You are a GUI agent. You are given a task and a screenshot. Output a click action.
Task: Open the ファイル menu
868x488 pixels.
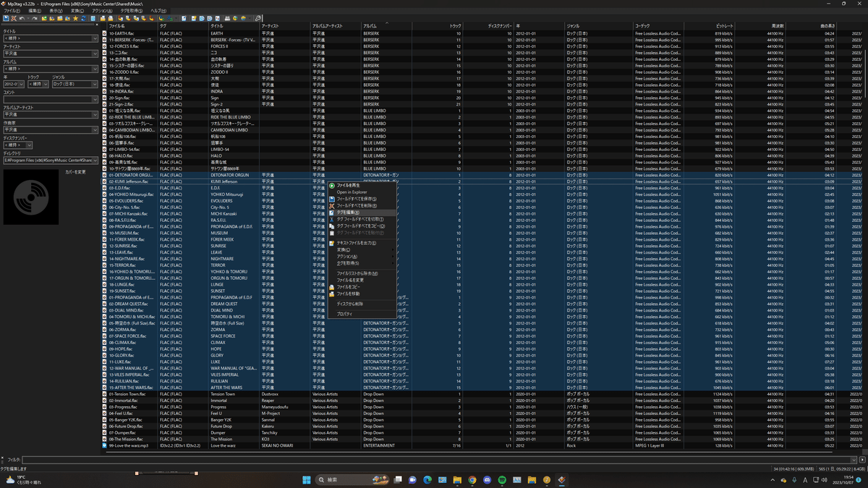[12, 11]
